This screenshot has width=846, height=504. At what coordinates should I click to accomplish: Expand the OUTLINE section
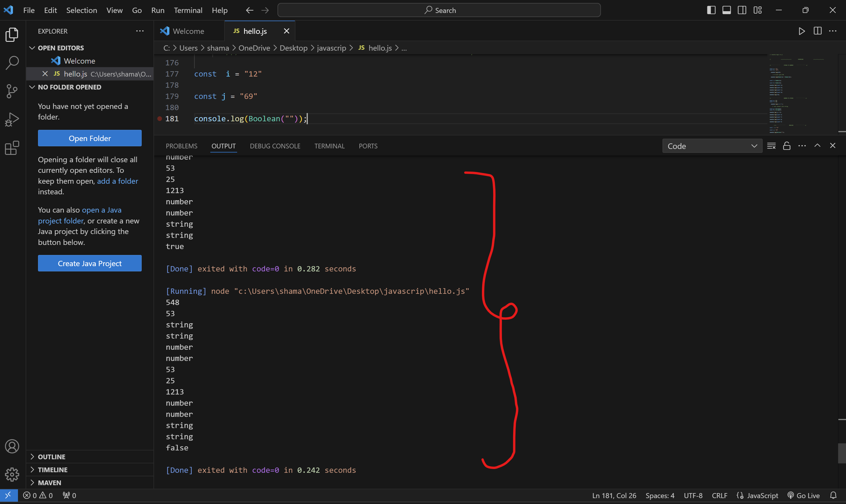coord(52,457)
